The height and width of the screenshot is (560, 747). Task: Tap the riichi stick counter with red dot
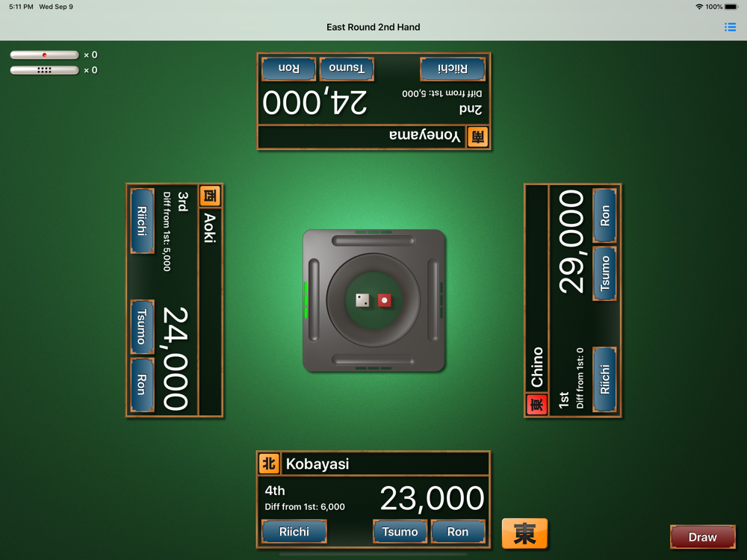(x=44, y=55)
